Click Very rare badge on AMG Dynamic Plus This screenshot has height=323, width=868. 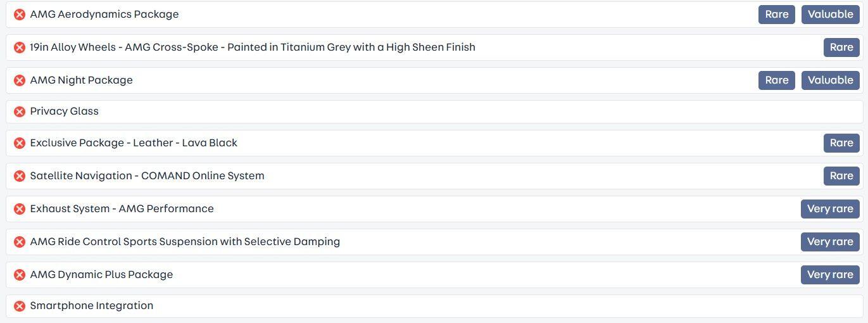click(830, 275)
